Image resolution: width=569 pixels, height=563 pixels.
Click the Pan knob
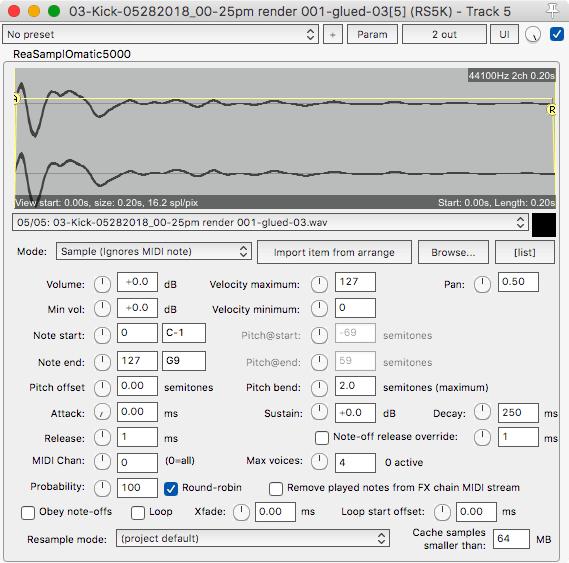click(482, 284)
